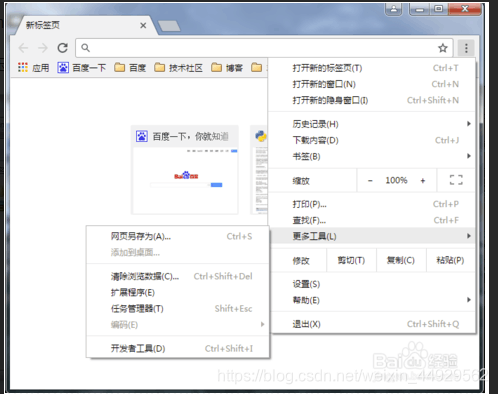Open the 百度一下，你就知道 thumbnail
Image resolution: width=498 pixels, height=394 pixels.
coord(185,170)
